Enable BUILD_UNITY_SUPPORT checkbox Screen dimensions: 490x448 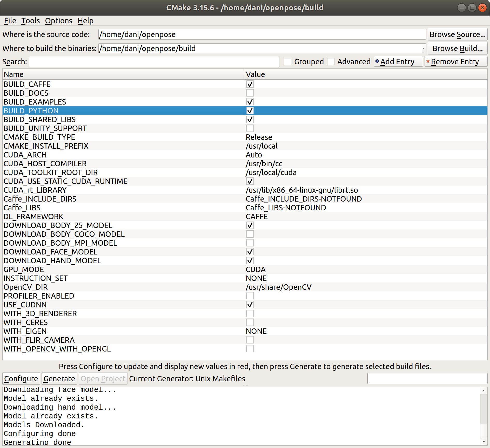coord(250,128)
